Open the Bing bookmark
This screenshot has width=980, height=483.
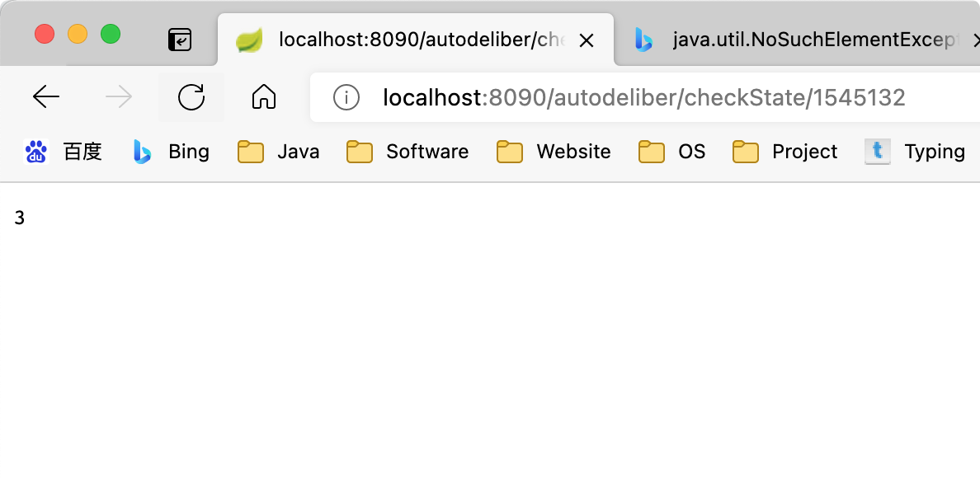172,151
